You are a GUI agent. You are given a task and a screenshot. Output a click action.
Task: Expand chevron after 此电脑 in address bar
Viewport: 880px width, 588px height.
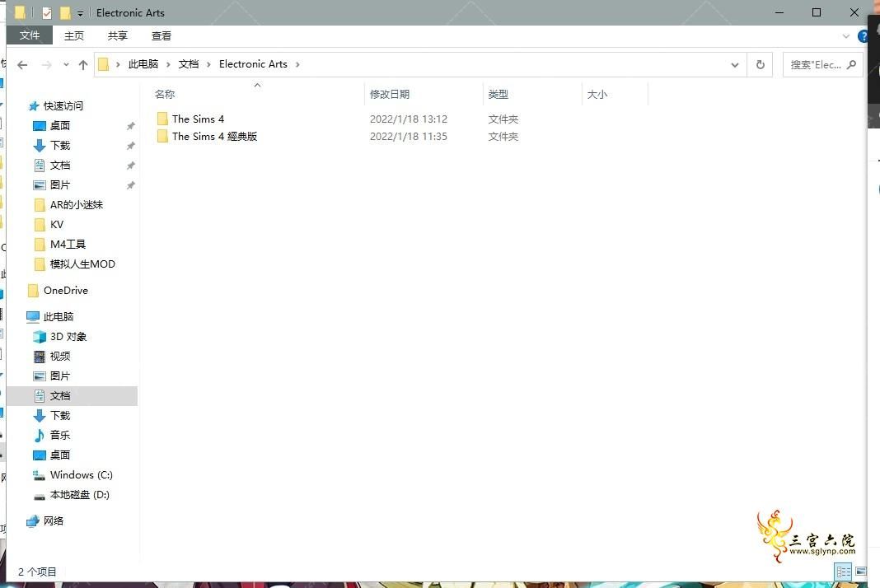[x=168, y=64]
